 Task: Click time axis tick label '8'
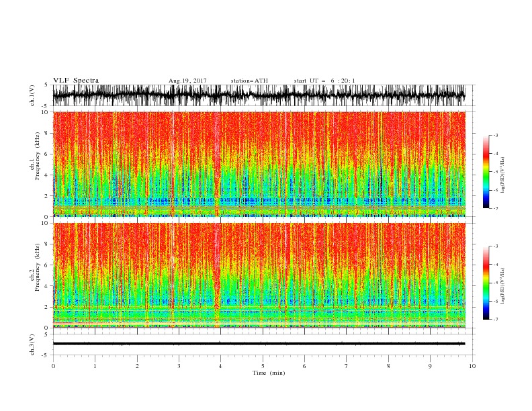[388, 366]
